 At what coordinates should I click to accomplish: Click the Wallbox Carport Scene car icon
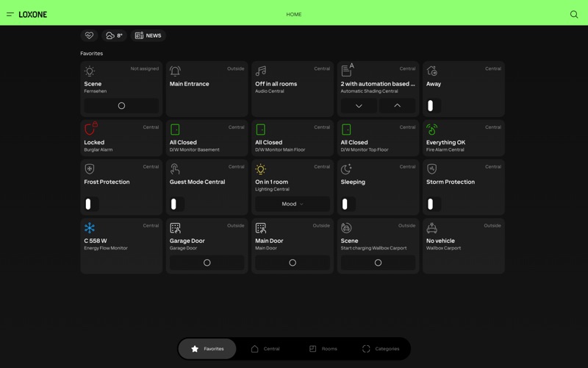pyautogui.click(x=346, y=228)
